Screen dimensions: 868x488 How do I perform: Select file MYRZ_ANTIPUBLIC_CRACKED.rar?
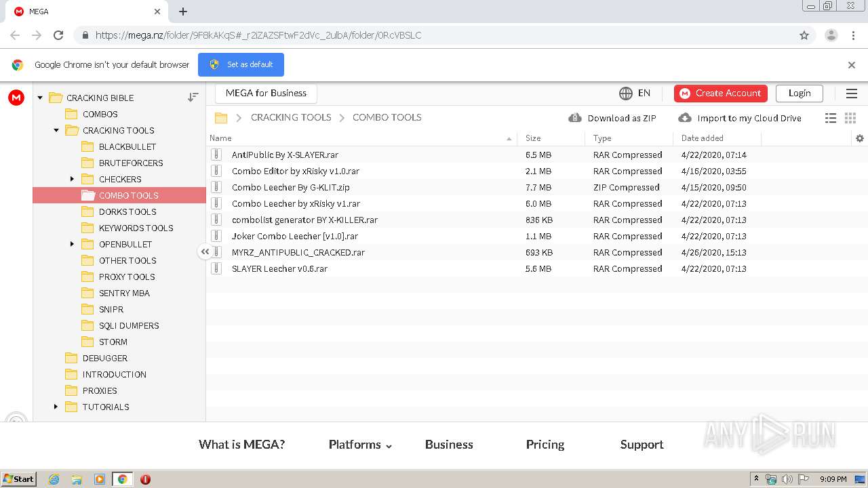point(298,252)
